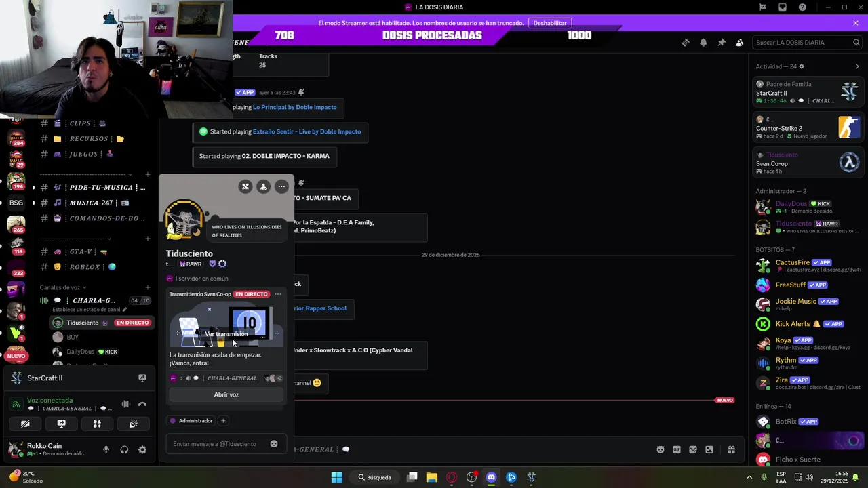Image resolution: width=868 pixels, height=488 pixels.
Task: Click Abrir voz button in profile popup
Action: tap(226, 394)
